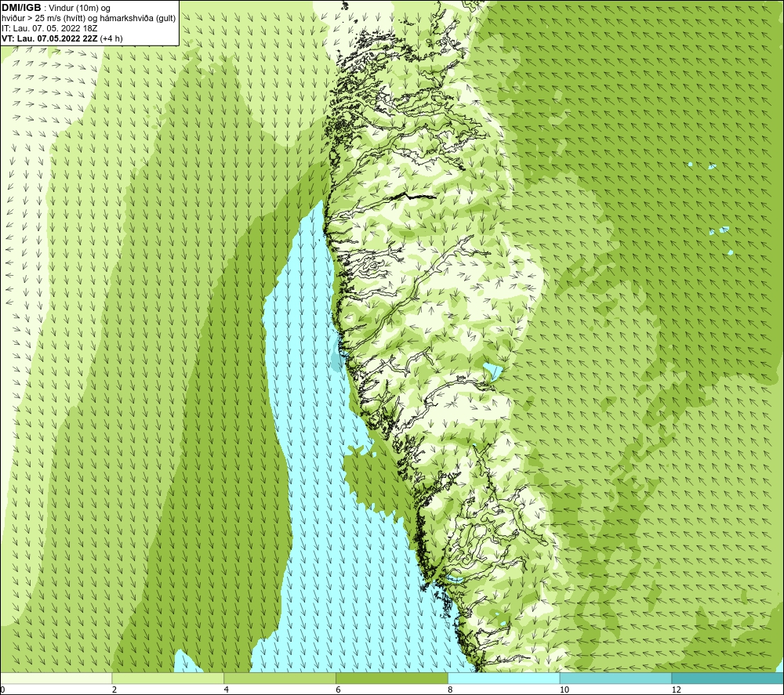Click the darkest teal swatch above 12
Screen dimensions: 784x695
pos(728,678)
